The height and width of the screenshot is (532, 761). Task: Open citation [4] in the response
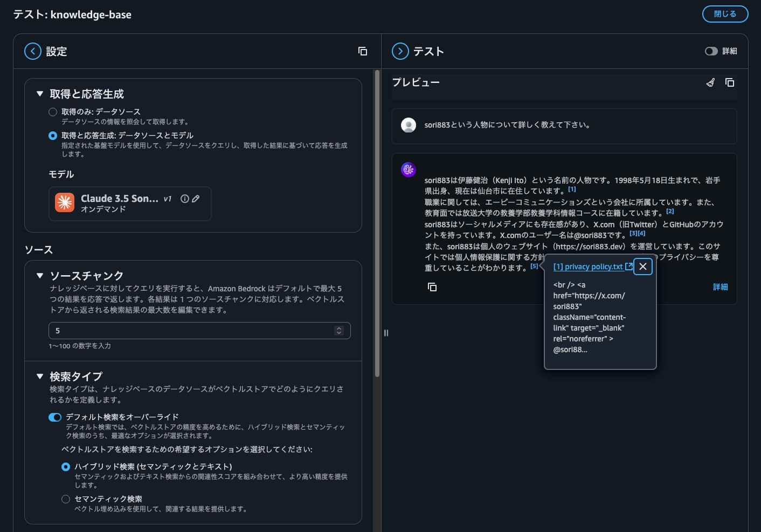(641, 233)
